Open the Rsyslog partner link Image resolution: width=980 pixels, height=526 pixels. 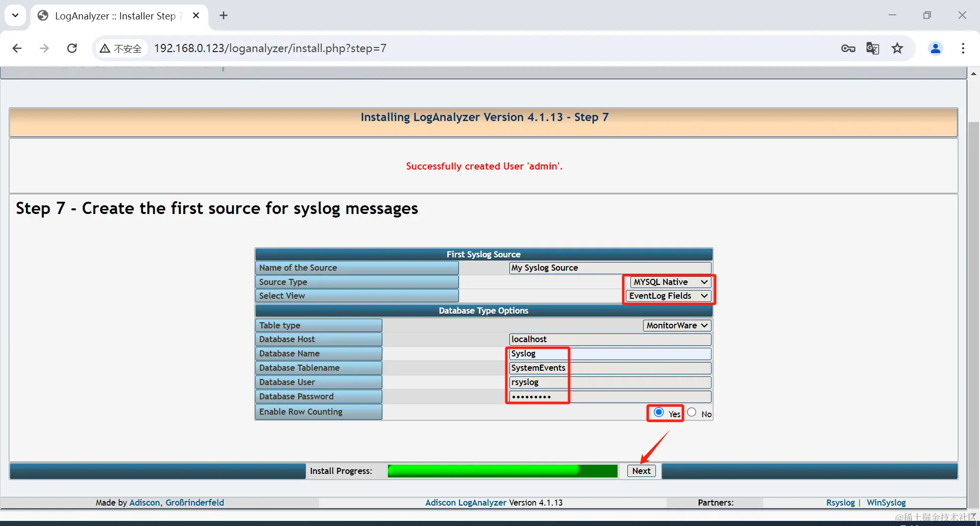point(840,503)
